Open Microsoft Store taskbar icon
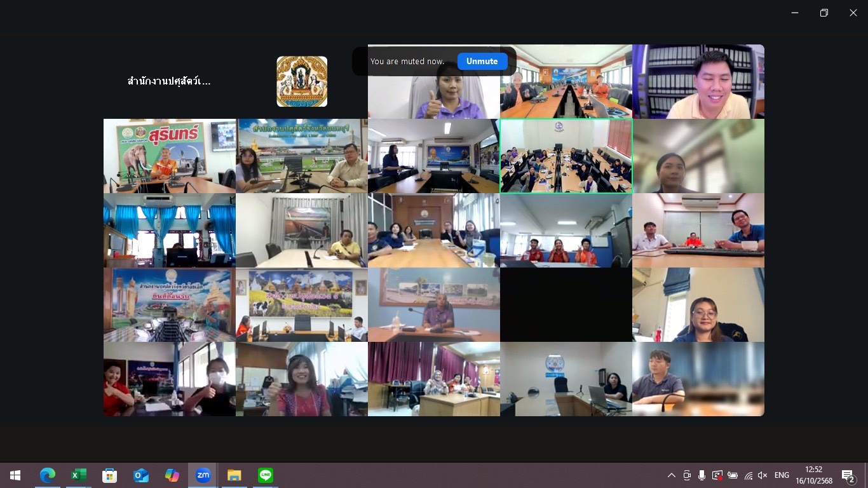The width and height of the screenshot is (868, 488). tap(109, 475)
